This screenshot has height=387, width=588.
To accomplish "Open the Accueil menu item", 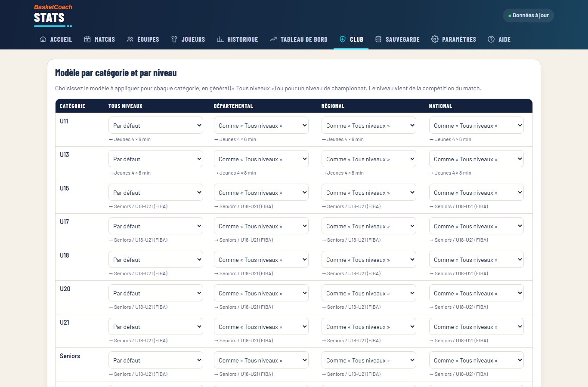I will tap(56, 39).
